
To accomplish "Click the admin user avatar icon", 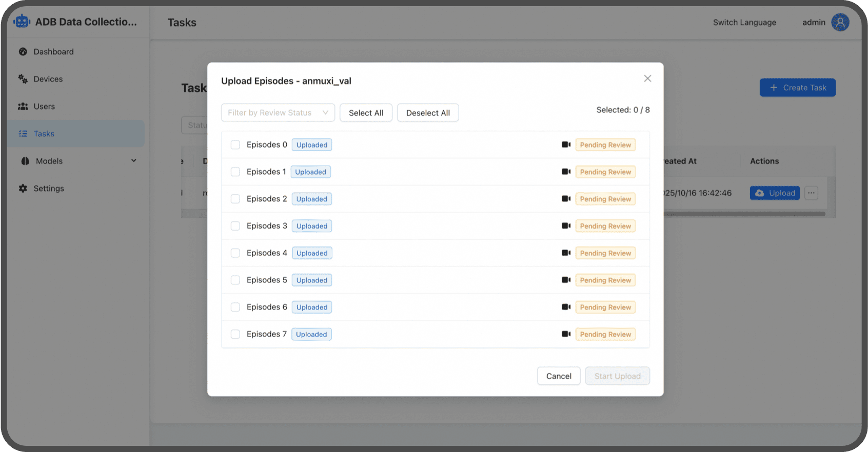I will click(x=840, y=23).
